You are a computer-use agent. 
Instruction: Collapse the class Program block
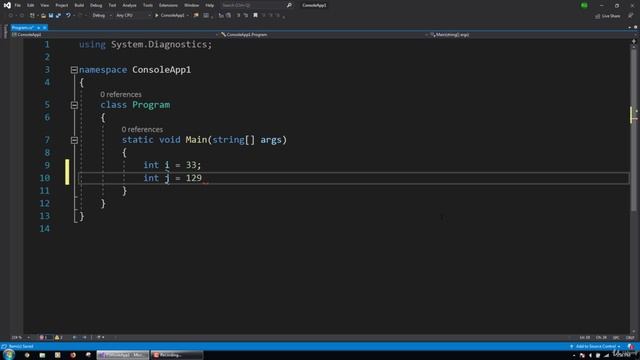point(74,105)
